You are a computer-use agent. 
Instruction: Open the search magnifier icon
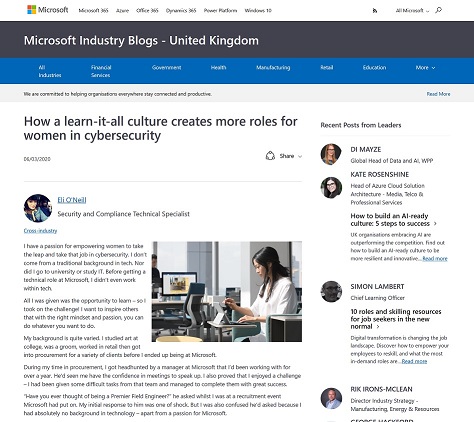438,10
